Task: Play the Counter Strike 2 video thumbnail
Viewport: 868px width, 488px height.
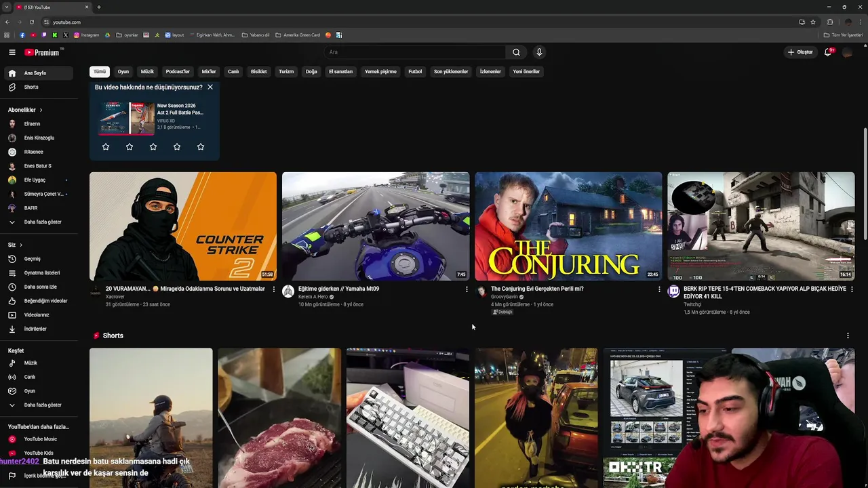Action: (183, 226)
